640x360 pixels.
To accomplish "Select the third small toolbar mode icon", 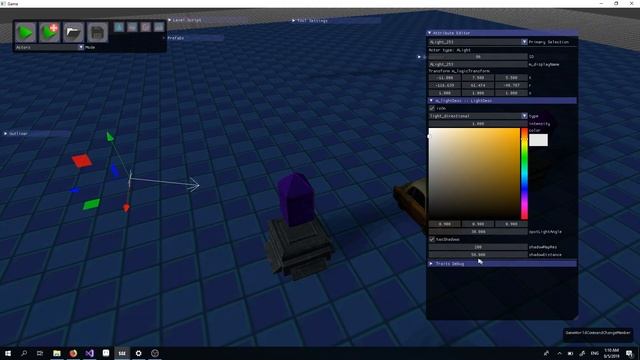I will [146, 27].
